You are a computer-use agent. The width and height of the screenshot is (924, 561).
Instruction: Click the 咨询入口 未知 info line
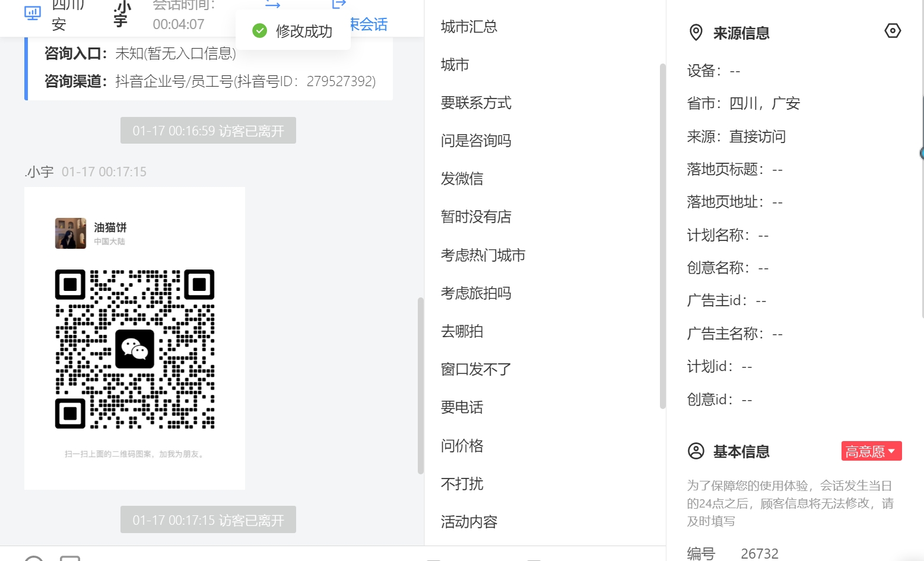[140, 53]
